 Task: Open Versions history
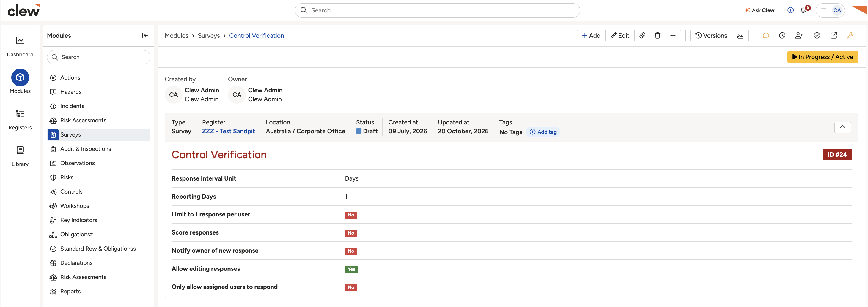pos(711,35)
